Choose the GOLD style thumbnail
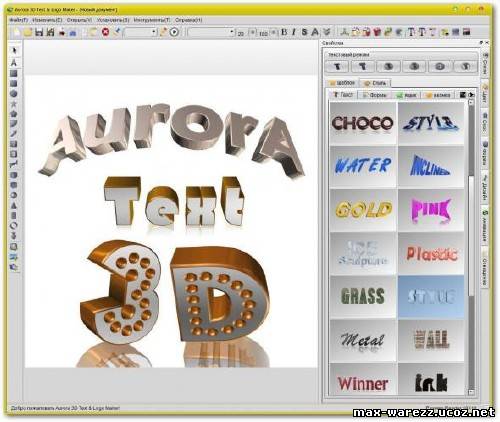The image size is (500, 422). (x=363, y=210)
